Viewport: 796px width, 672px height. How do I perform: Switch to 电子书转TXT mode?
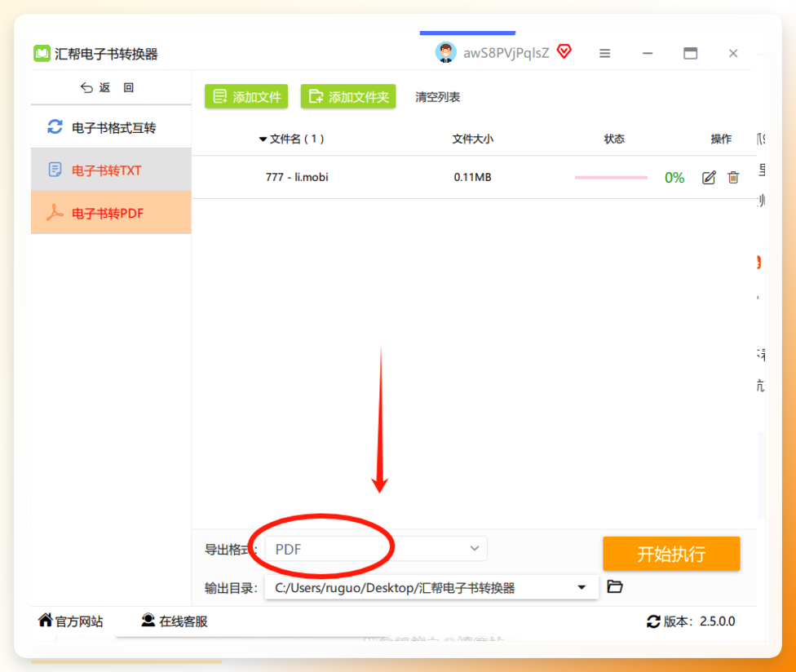(x=111, y=170)
